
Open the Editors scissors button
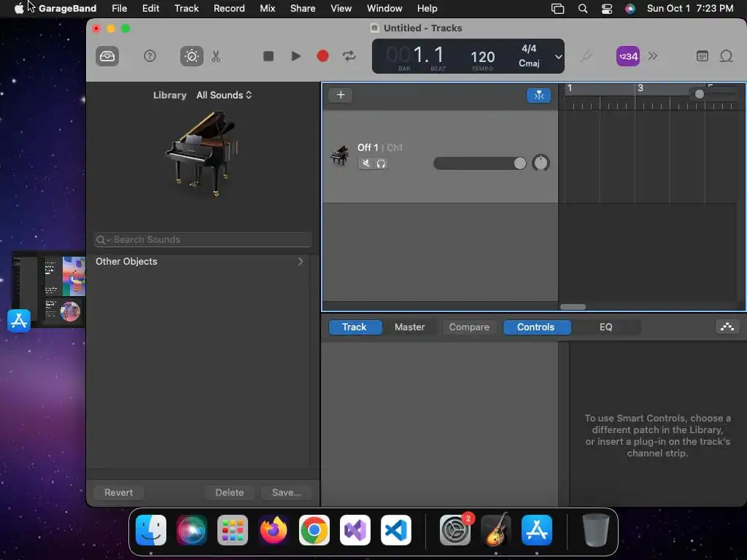pos(216,56)
